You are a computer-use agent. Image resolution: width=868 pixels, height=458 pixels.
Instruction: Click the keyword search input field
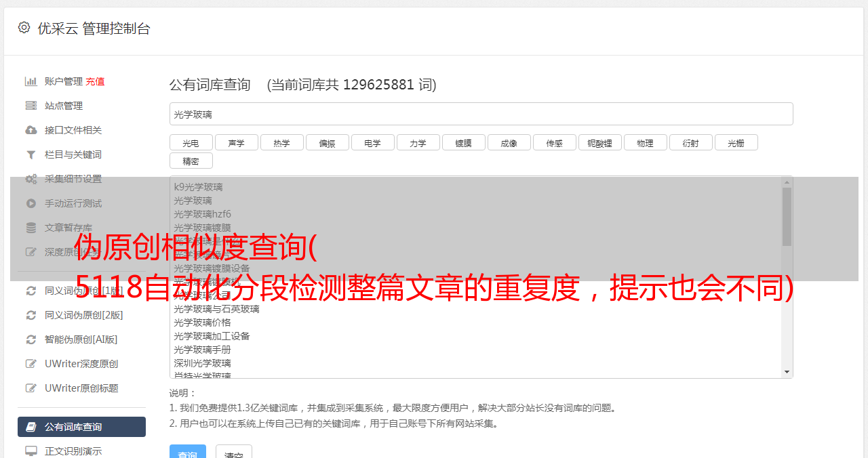(x=481, y=114)
